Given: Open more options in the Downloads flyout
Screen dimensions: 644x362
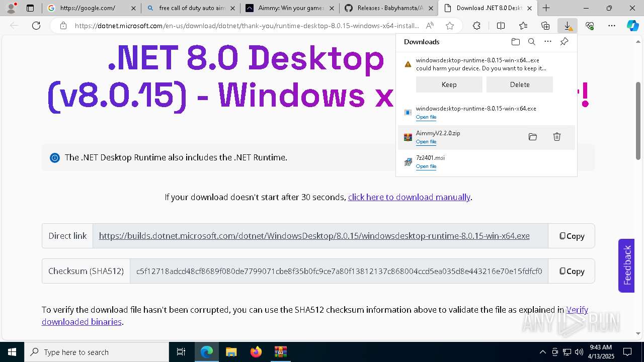Looking at the screenshot, I should (548, 42).
